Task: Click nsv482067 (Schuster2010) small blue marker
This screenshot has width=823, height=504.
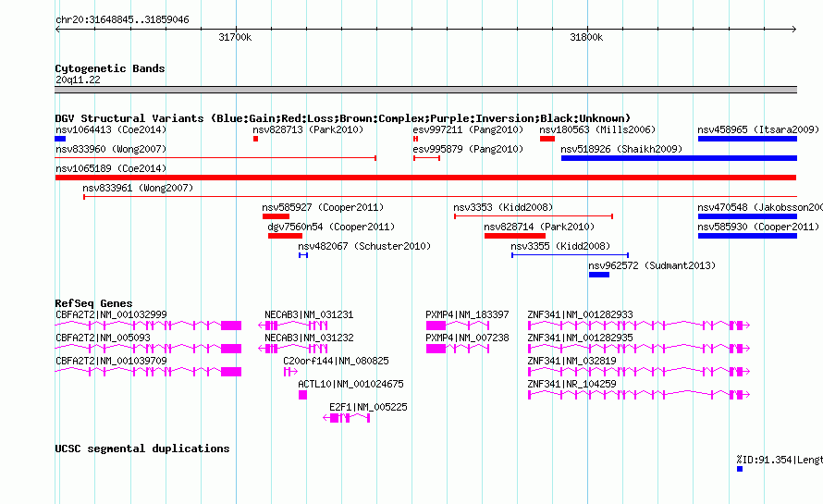Action: 303,255
